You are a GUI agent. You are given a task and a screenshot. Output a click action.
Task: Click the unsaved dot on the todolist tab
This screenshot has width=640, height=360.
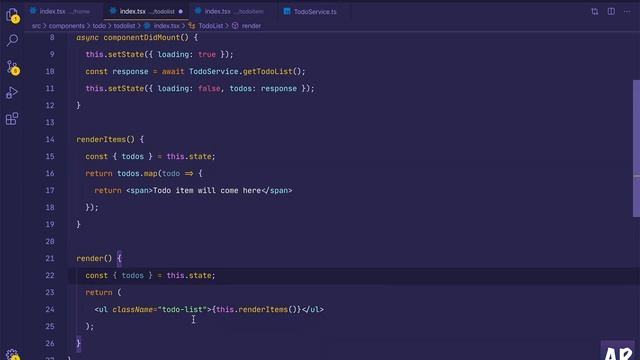[180, 11]
